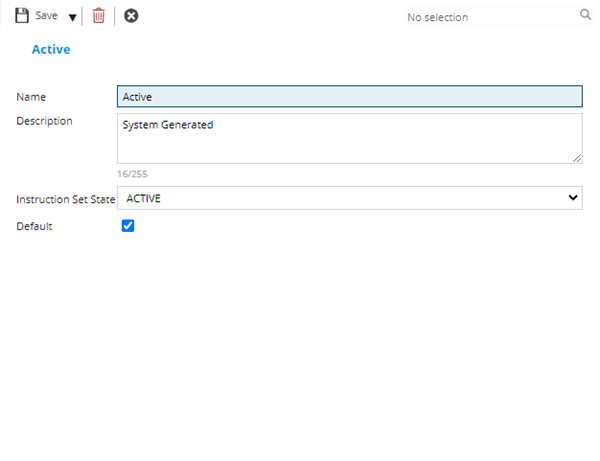Click the Name field label
This screenshot has width=600, height=461.
click(31, 97)
